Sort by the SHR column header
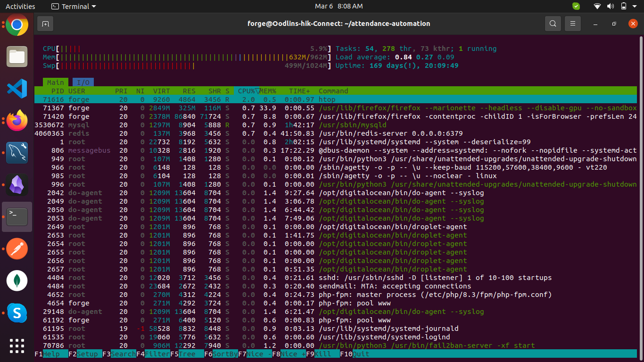This screenshot has width=644, height=362. pos(215,91)
